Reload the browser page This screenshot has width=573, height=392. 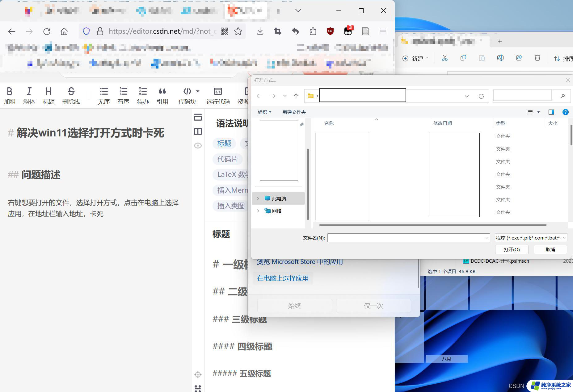47,31
